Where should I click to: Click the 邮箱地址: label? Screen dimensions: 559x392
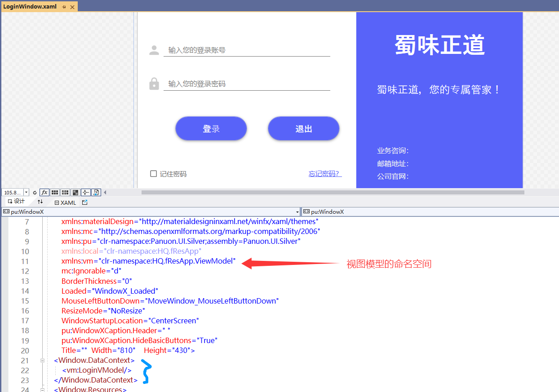pyautogui.click(x=393, y=164)
